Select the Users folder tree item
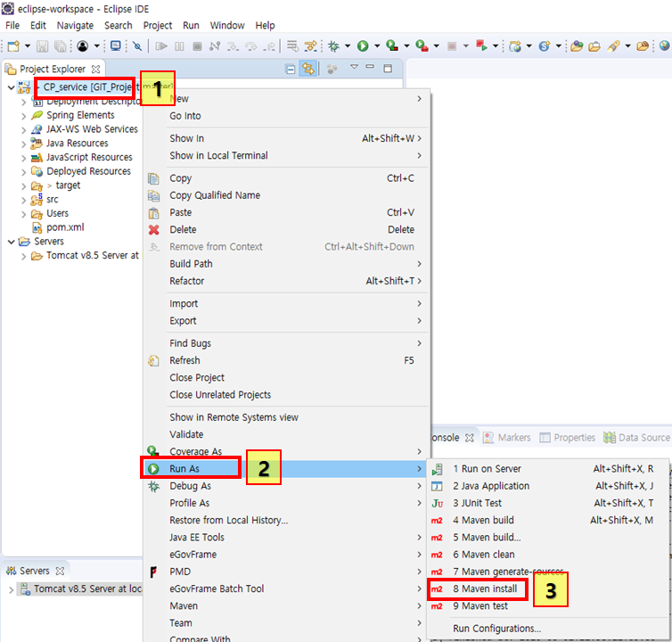This screenshot has height=642, width=672. pyautogui.click(x=57, y=213)
